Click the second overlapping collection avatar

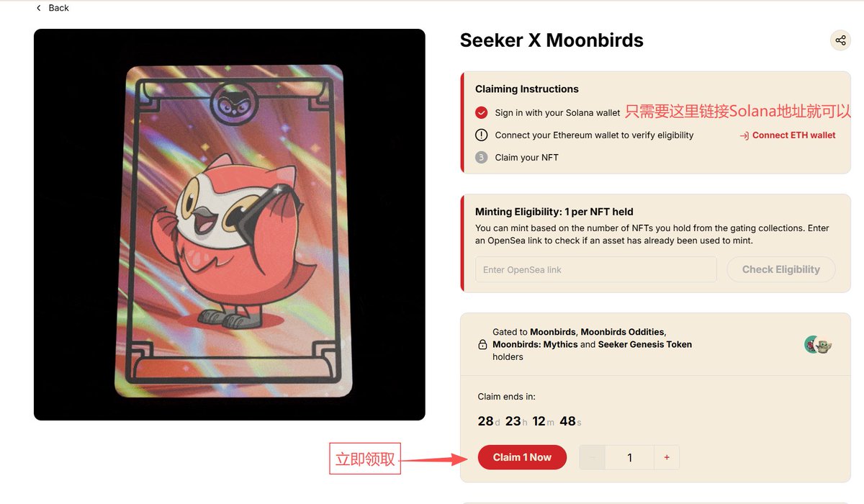824,346
